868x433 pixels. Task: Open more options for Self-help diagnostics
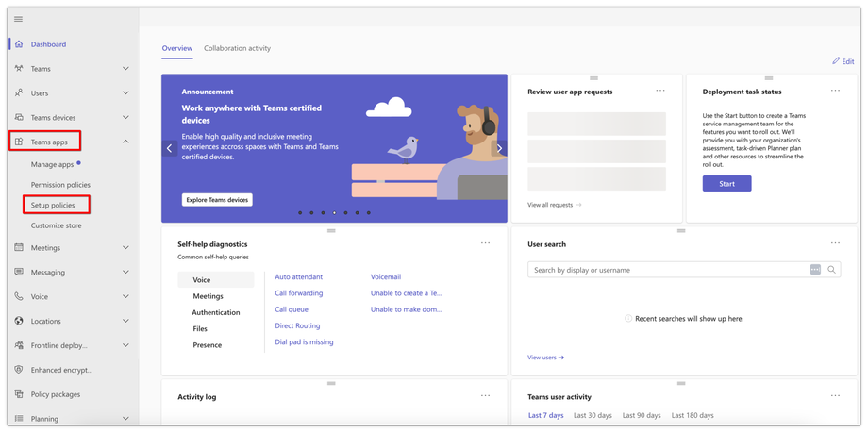[x=486, y=242]
